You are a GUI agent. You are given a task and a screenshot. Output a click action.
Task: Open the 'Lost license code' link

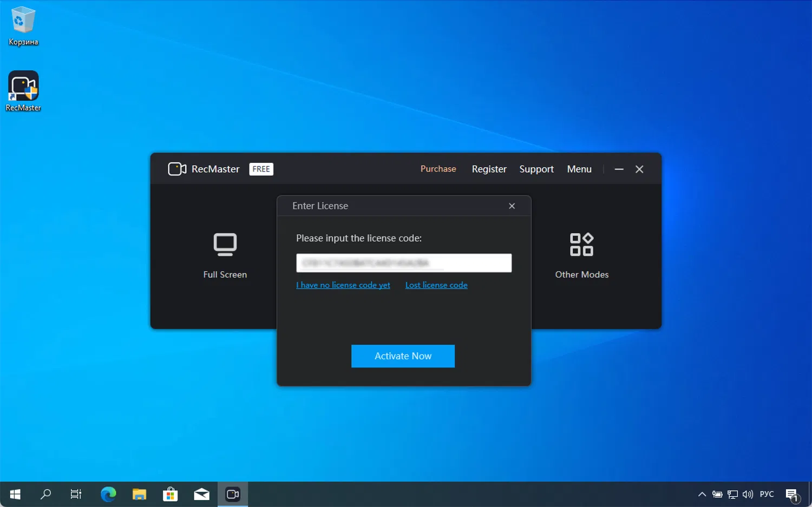coord(436,285)
